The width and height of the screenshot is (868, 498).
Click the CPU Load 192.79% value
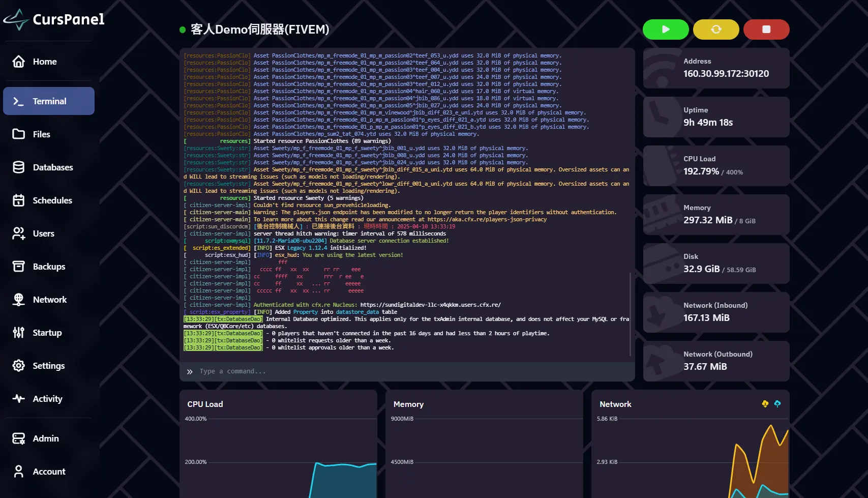click(x=701, y=171)
